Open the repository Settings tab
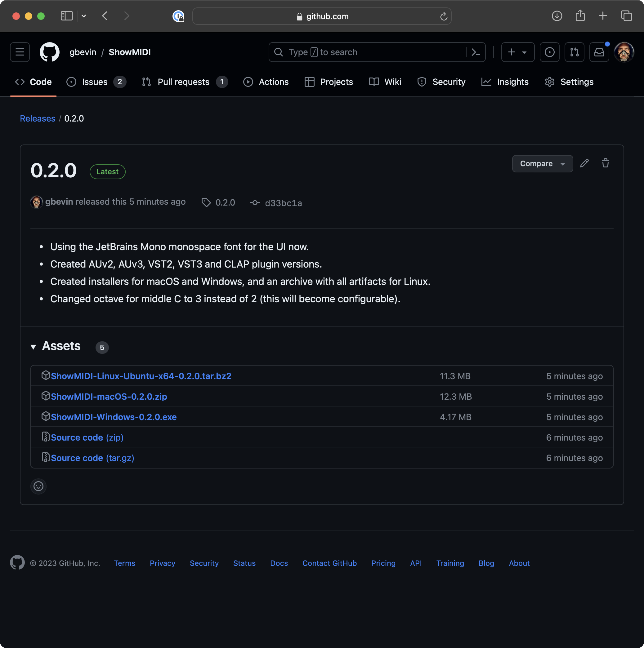 pos(569,82)
